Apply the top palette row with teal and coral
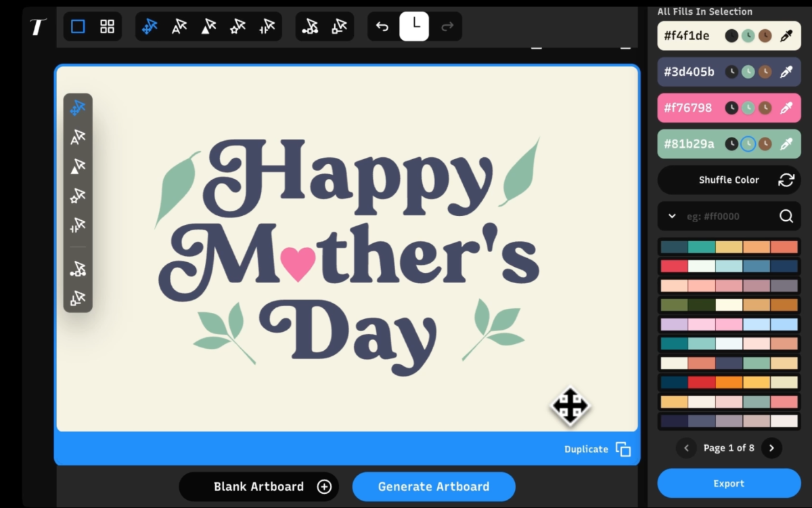 coord(729,247)
